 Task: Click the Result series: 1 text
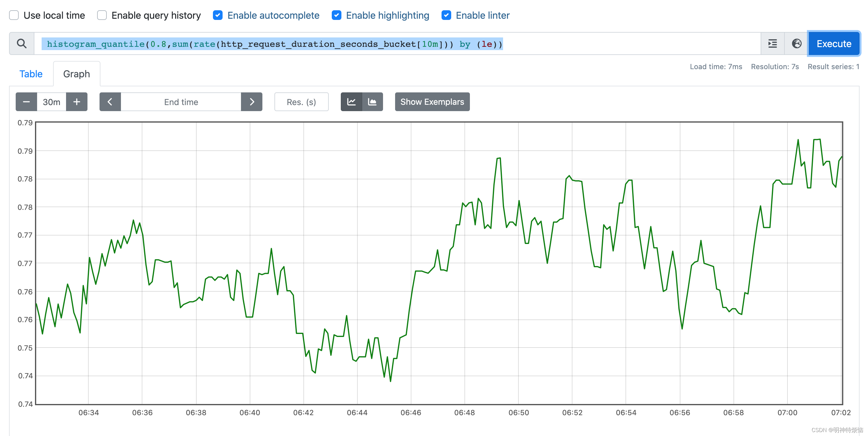pyautogui.click(x=833, y=66)
